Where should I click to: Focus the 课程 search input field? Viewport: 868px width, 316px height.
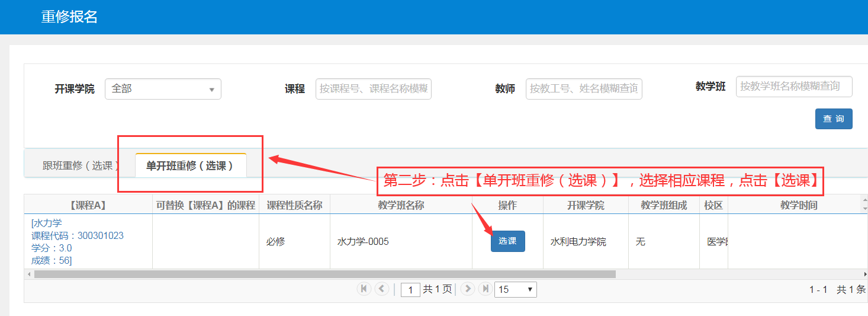pyautogui.click(x=374, y=89)
